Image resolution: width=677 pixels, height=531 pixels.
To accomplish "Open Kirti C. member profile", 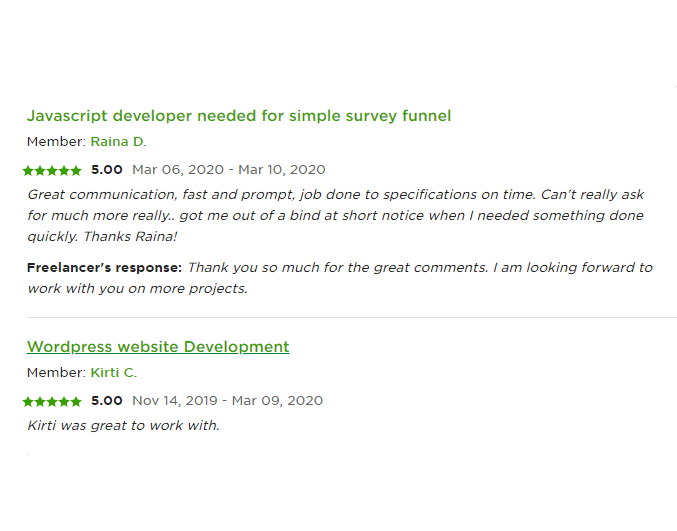I will point(114,373).
